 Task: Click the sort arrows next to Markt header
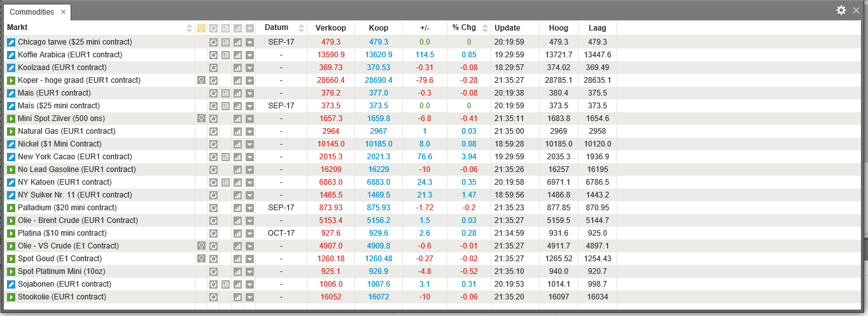189,28
